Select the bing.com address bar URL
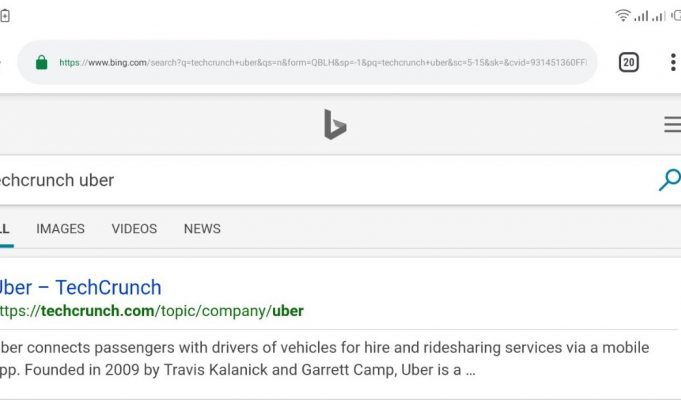 [x=323, y=63]
